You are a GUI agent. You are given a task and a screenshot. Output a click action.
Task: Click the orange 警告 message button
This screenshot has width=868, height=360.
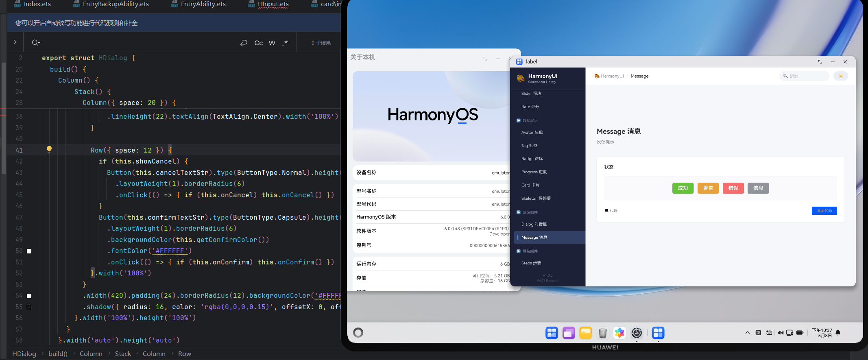(708, 188)
